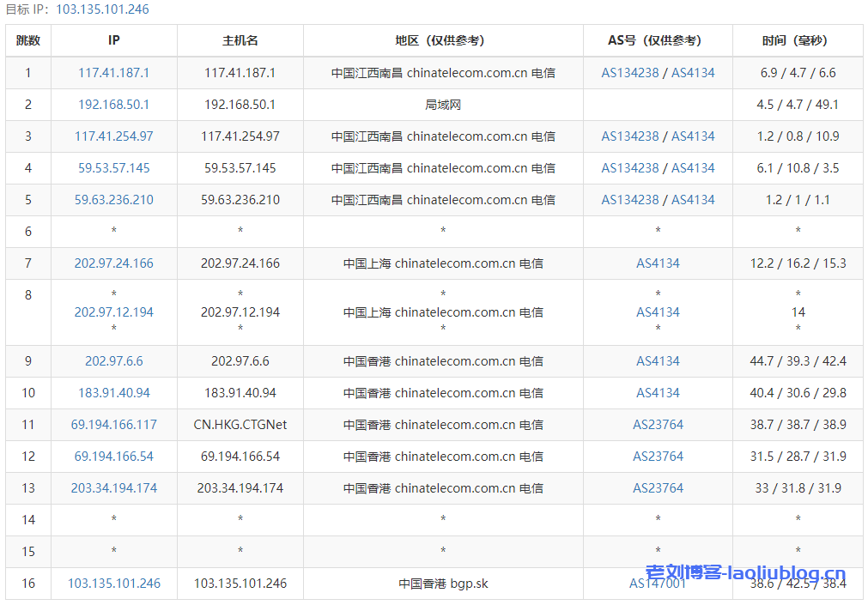The width and height of the screenshot is (868, 605).
Task: Click AS4134 link in hop 3 row
Action: coord(693,136)
